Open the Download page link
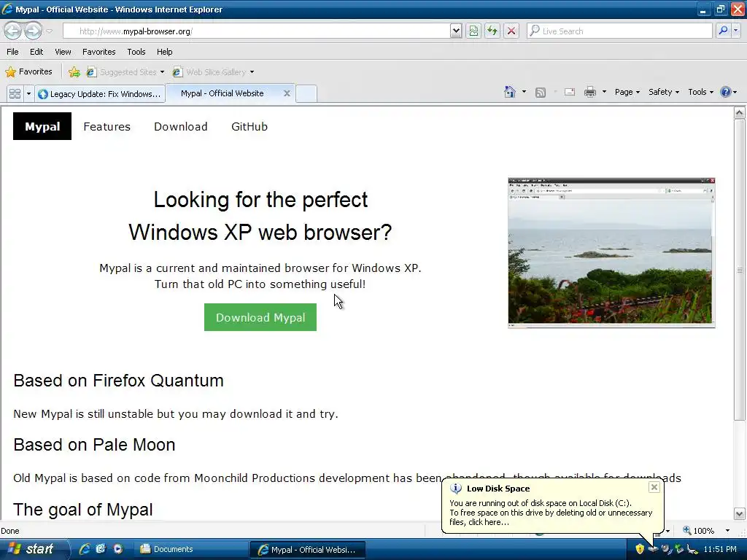 (181, 127)
